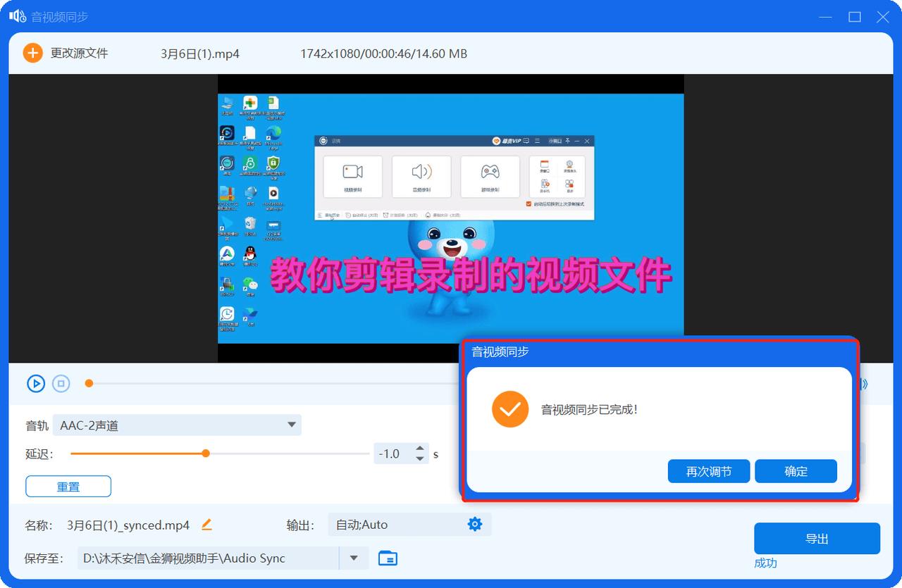Browse save folder with folder icon
Image resolution: width=902 pixels, height=588 pixels.
click(387, 556)
